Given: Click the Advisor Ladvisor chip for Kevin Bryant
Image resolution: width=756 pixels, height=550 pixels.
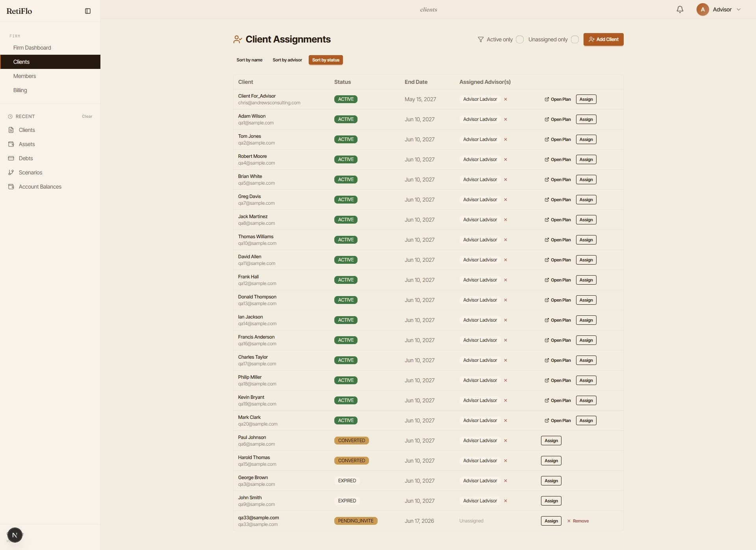Looking at the screenshot, I should (x=480, y=400).
